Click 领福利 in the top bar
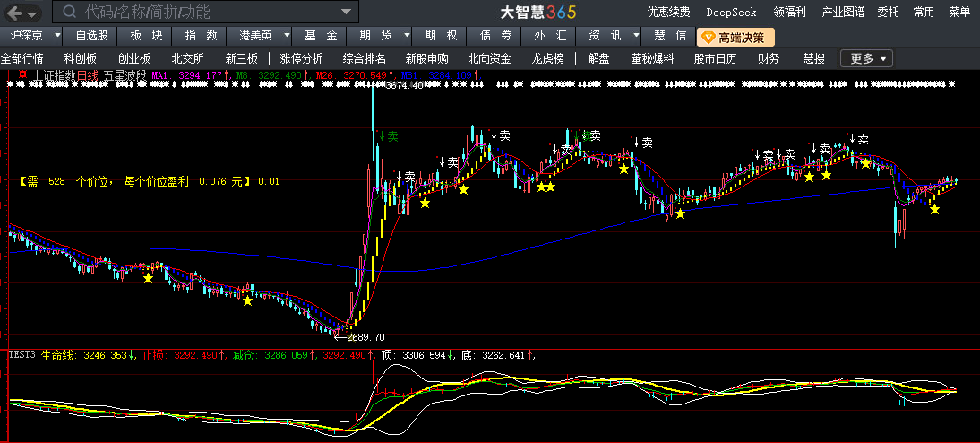 pos(789,12)
